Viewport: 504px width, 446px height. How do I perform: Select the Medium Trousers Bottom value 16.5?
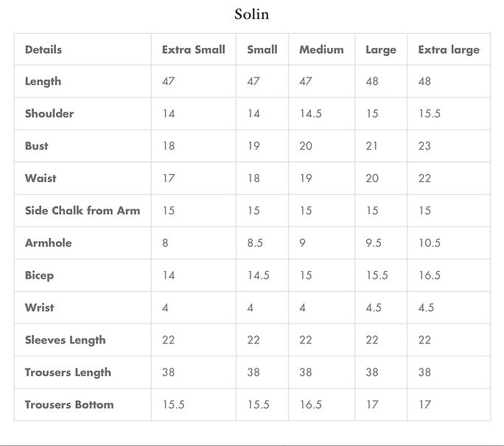pyautogui.click(x=310, y=405)
